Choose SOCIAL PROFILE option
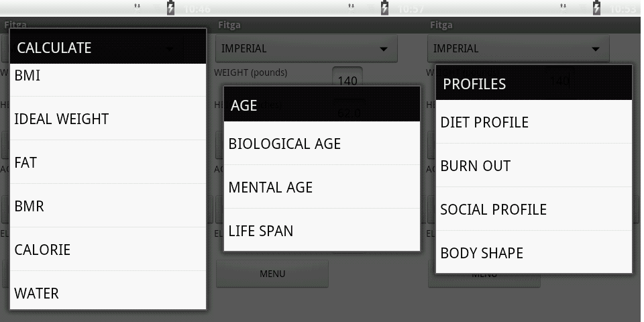Image resolution: width=644 pixels, height=322 pixels. point(534,209)
